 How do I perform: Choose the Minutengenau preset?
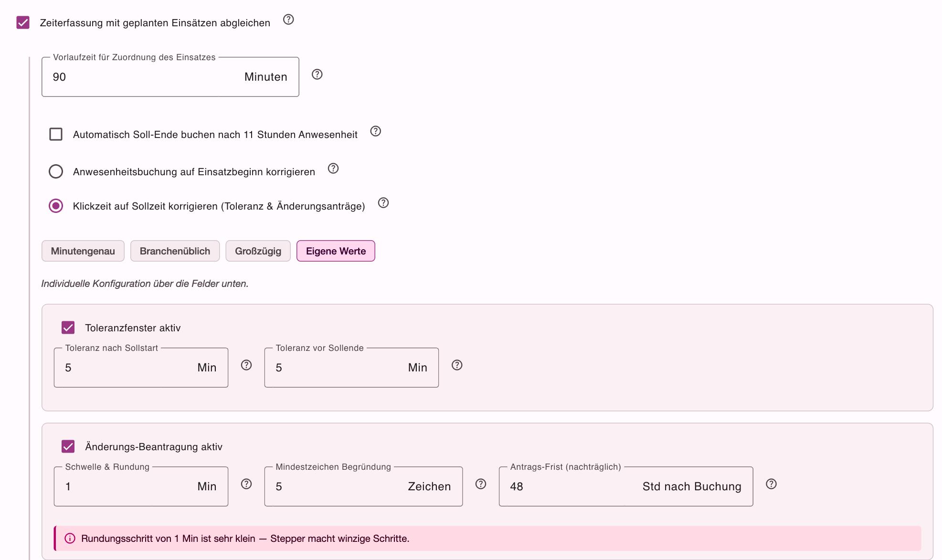[83, 251]
